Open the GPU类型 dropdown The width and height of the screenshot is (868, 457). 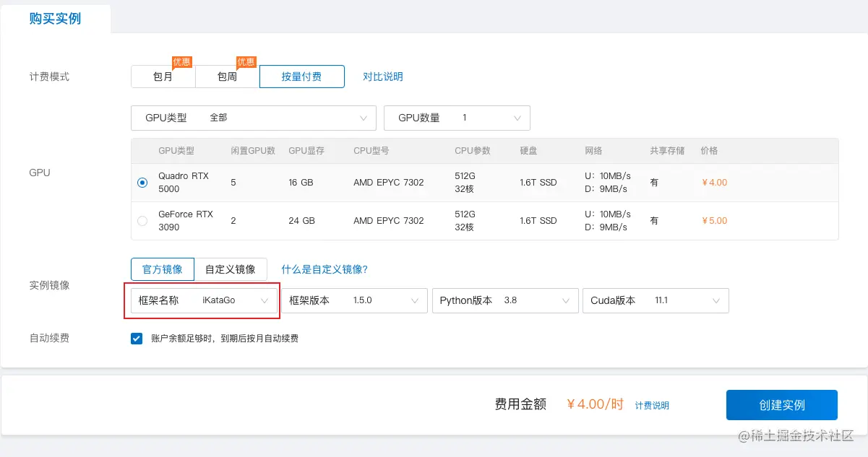[x=253, y=118]
